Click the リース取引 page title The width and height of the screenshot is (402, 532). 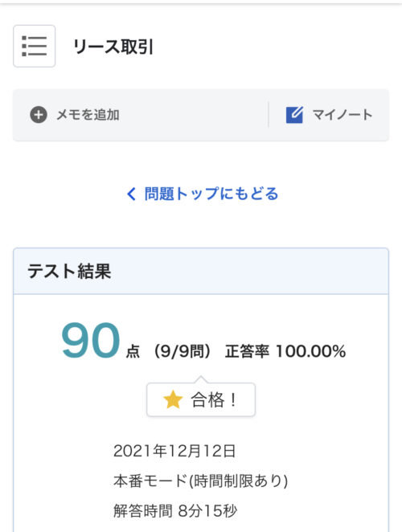(x=113, y=47)
